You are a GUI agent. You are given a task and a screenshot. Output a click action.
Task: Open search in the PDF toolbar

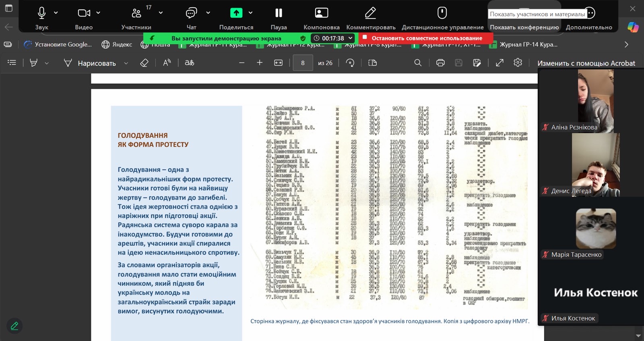(x=418, y=63)
